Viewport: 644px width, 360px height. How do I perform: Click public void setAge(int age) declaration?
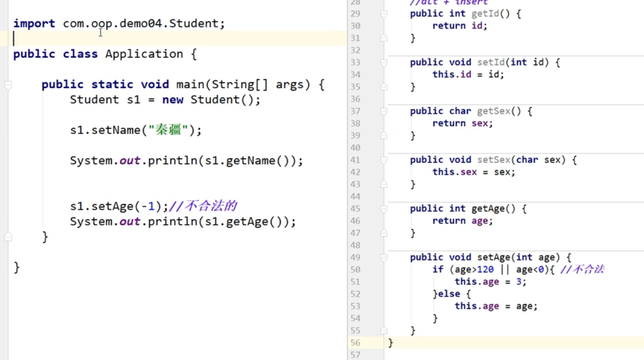click(490, 257)
